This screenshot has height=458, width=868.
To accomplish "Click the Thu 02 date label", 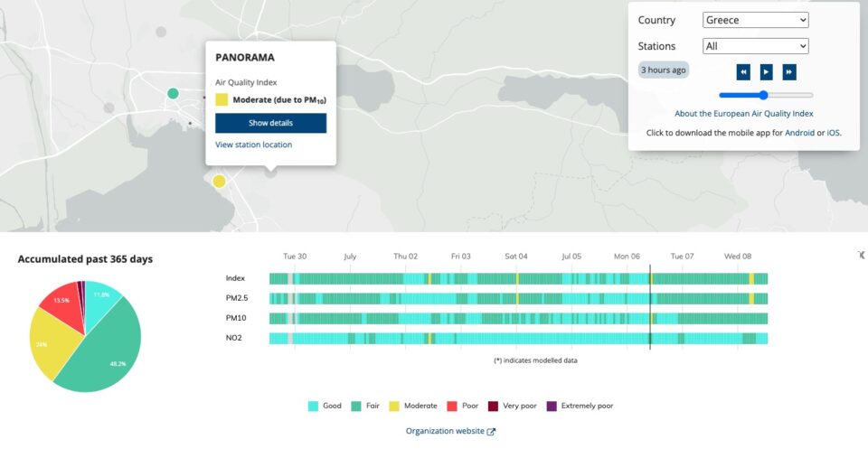I will tap(405, 257).
